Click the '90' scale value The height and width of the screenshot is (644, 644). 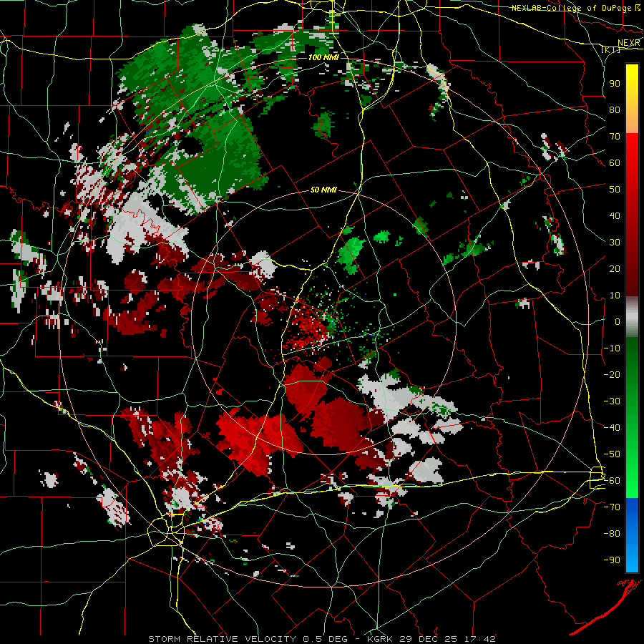pyautogui.click(x=615, y=84)
